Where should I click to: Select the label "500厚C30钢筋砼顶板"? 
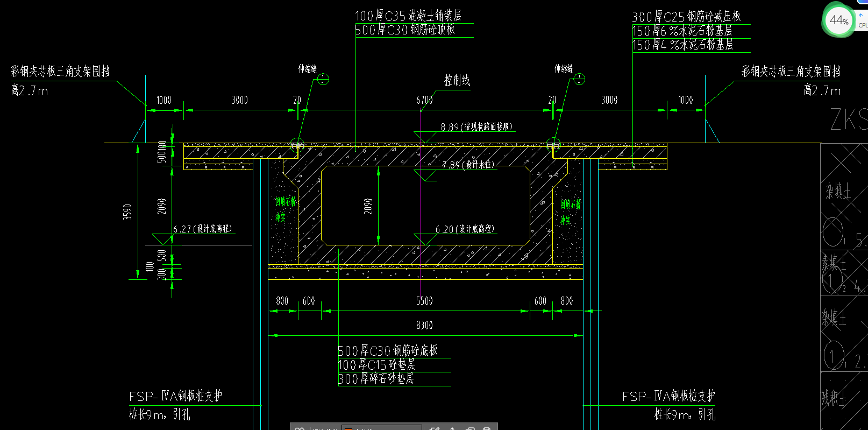pyautogui.click(x=405, y=30)
